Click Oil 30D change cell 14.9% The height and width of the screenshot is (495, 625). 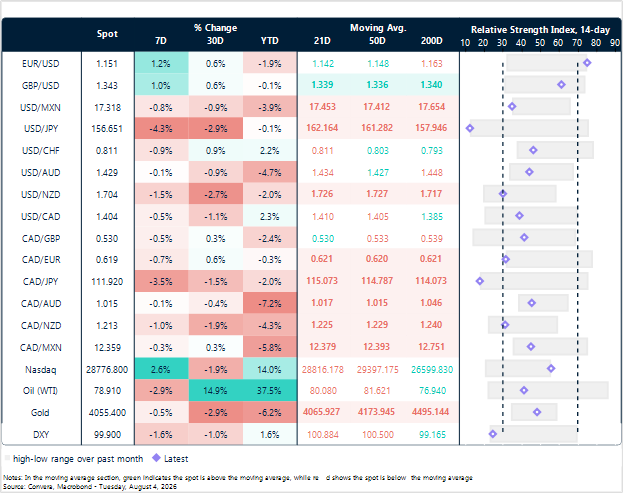216,391
